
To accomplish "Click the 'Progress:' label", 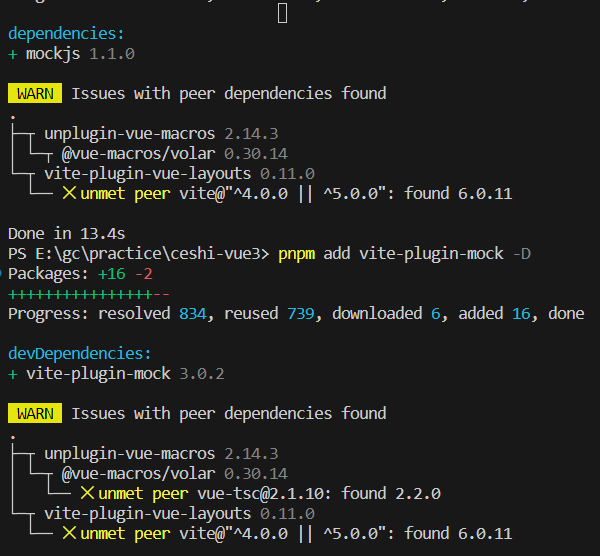I will tap(48, 314).
